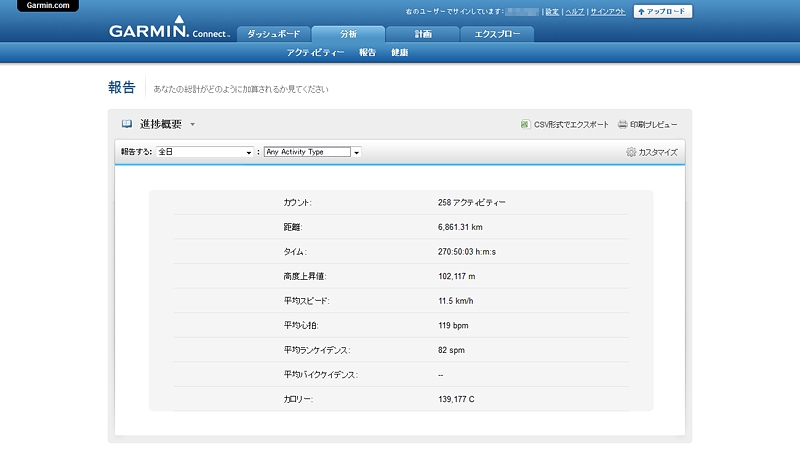Click the book icon beside 進捗概要
The image size is (800, 455).
(x=127, y=124)
